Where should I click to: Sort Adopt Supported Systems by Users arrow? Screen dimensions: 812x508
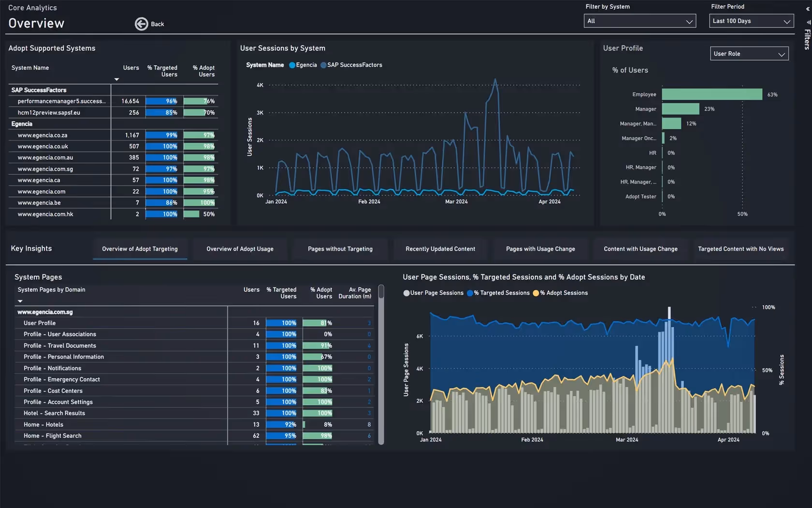(x=116, y=79)
